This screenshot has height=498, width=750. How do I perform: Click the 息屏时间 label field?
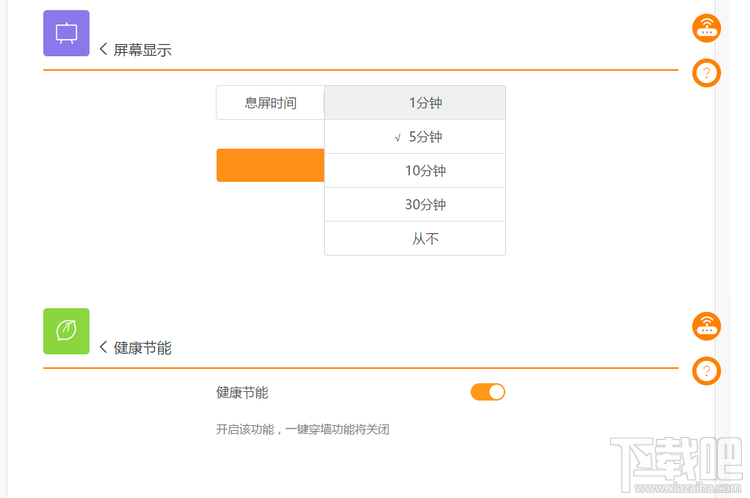click(x=270, y=103)
